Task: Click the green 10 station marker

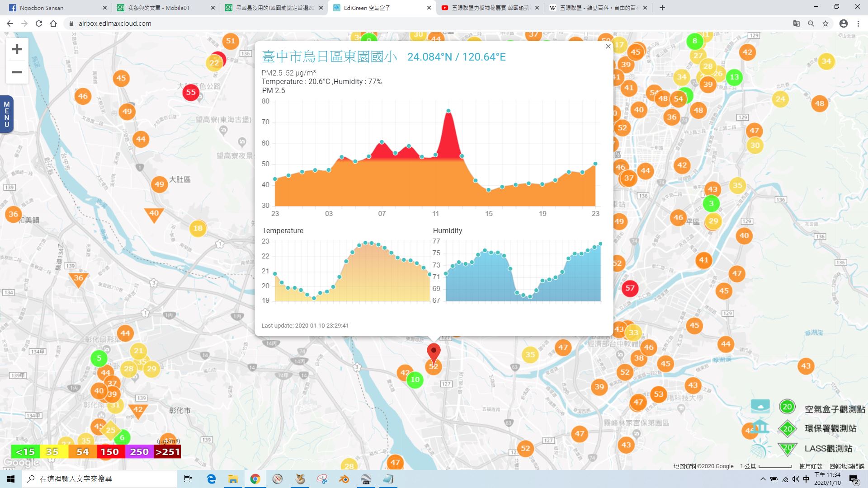Action: [x=415, y=380]
